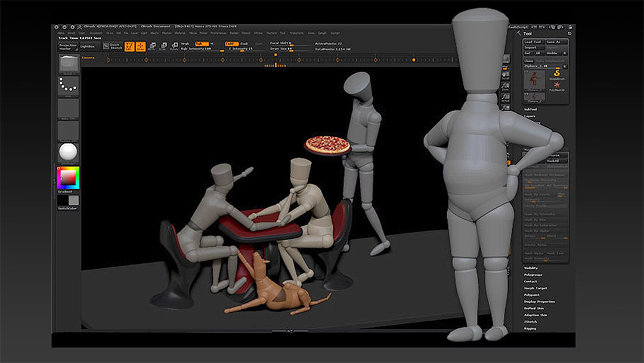This screenshot has width=644, height=363.
Task: Click the Scroll document icon on right shelf
Action: (x=505, y=75)
